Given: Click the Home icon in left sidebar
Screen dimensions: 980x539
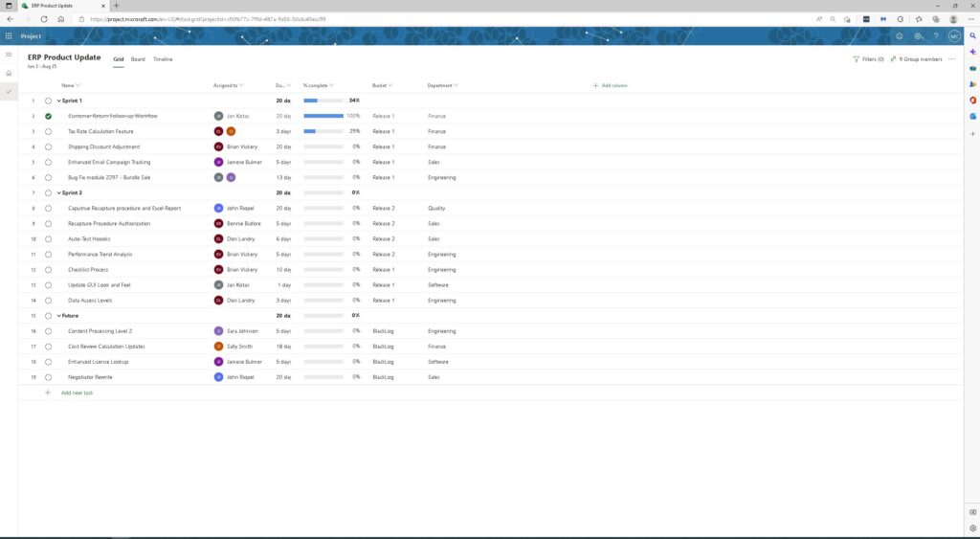Looking at the screenshot, I should (9, 73).
